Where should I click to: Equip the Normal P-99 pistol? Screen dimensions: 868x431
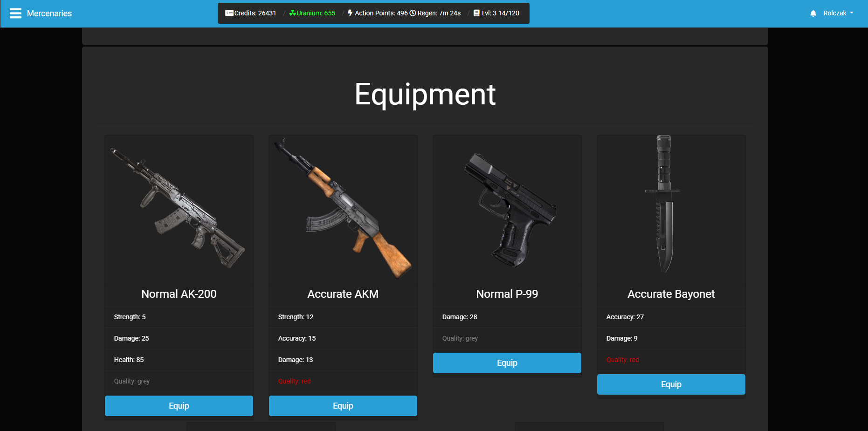507,363
